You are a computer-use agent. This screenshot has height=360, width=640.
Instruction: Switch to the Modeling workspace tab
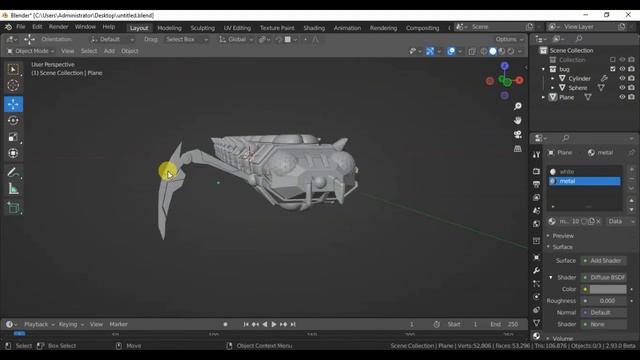(169, 28)
